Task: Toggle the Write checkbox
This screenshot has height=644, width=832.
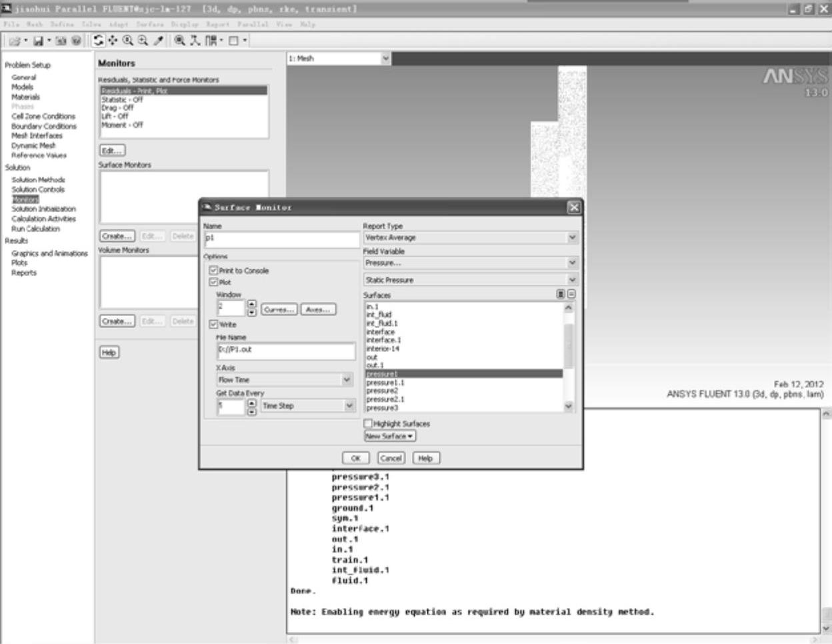Action: point(213,324)
